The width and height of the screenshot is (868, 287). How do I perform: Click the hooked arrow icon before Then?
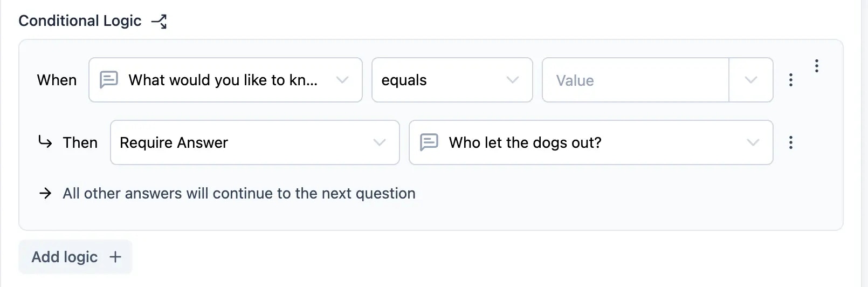45,142
